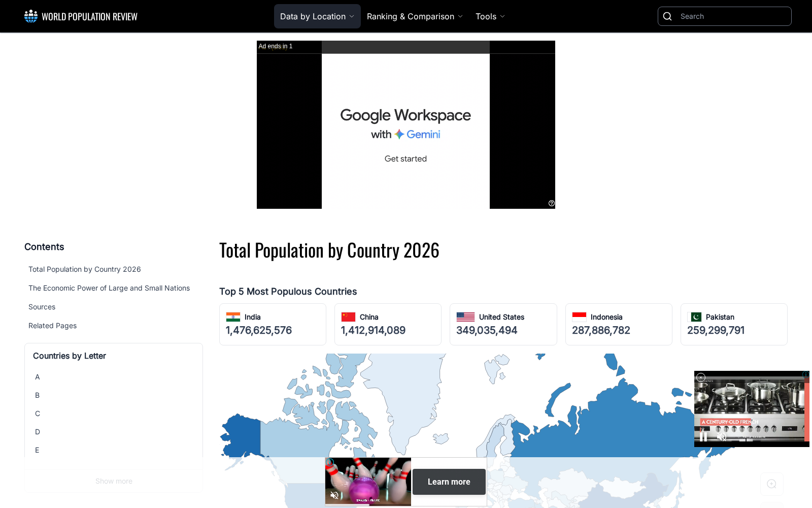Click Pakistan's population value 259,299,791
Image resolution: width=812 pixels, height=508 pixels.
pos(716,330)
